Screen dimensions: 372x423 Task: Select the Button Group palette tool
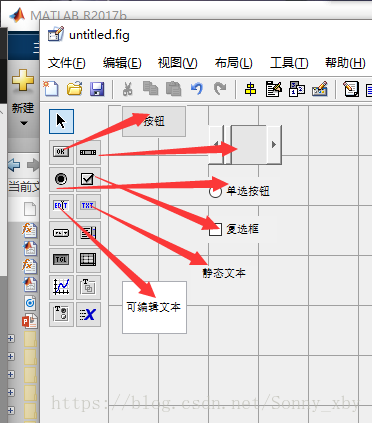coord(61,314)
